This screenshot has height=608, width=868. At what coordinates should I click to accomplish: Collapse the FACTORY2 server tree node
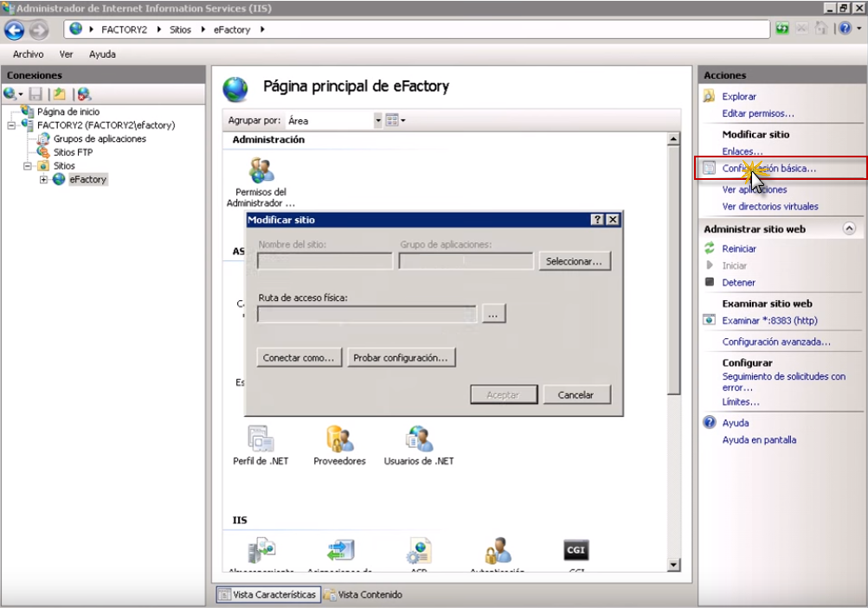(x=11, y=125)
